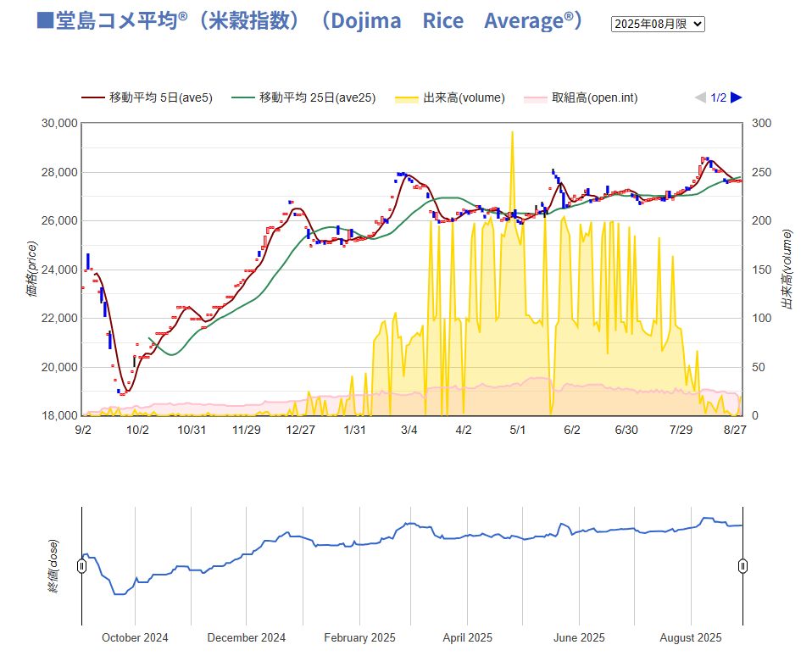Click the 堂島コメ平均 chart title heading
812x656 pixels.
pyautogui.click(x=309, y=20)
